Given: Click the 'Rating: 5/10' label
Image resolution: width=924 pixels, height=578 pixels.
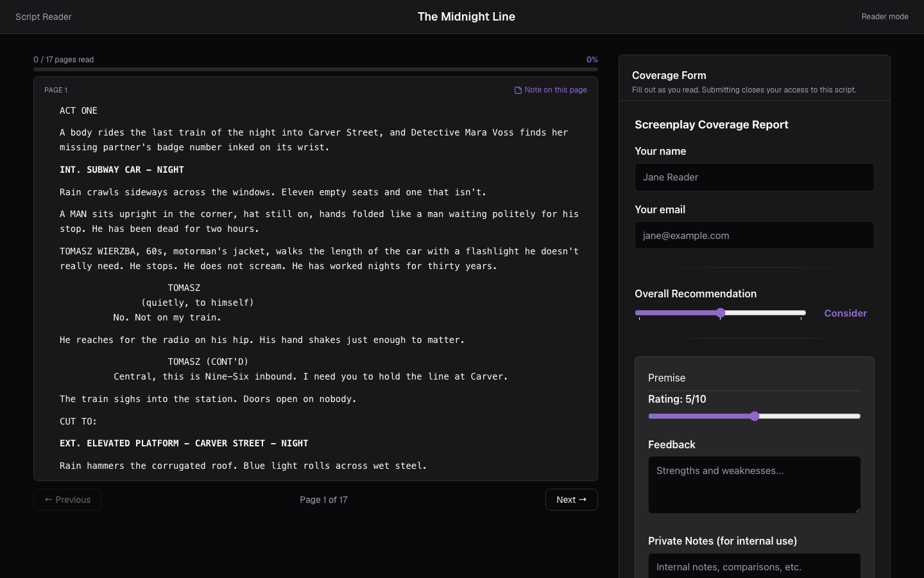Looking at the screenshot, I should [x=677, y=399].
